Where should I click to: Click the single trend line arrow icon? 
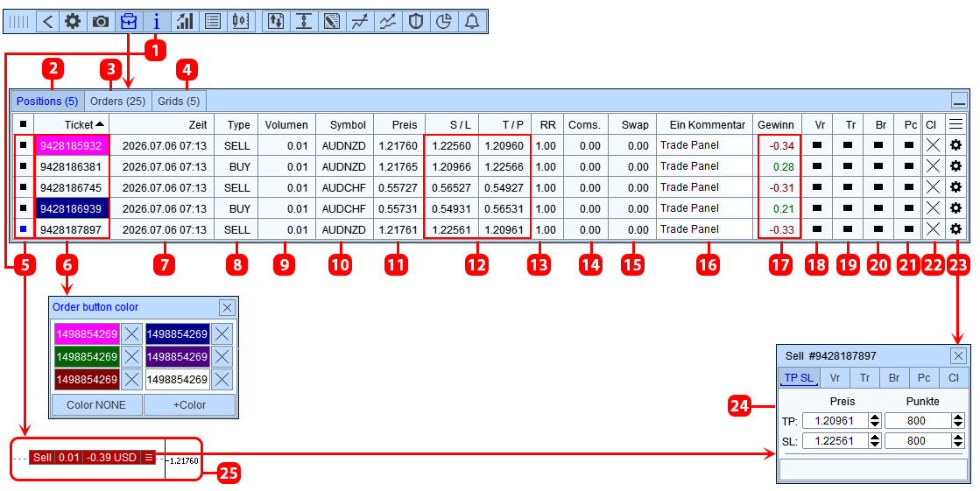point(360,21)
